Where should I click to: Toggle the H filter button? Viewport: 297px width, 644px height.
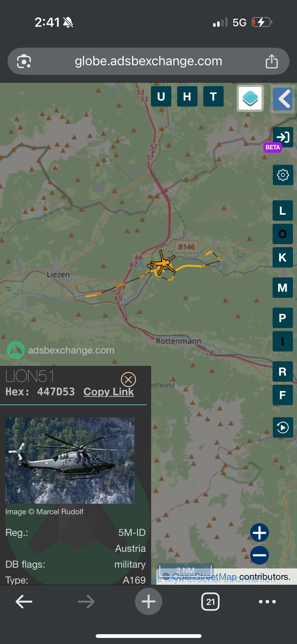[187, 96]
